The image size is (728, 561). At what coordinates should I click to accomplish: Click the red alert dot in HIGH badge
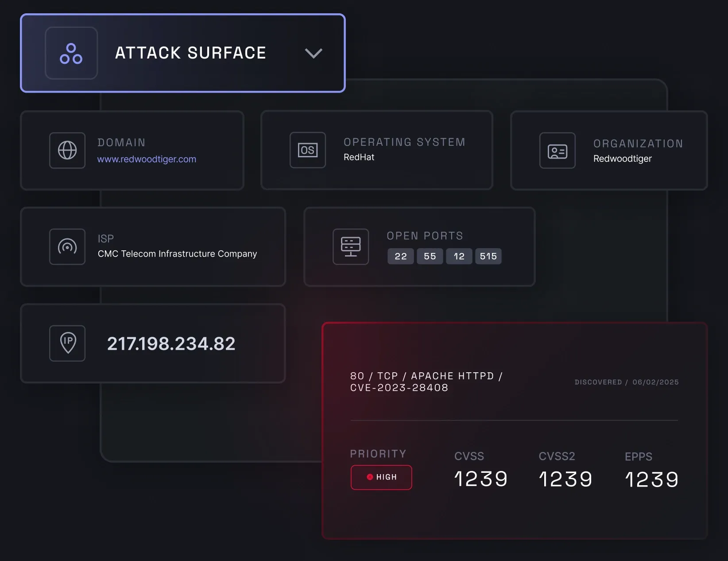click(370, 477)
